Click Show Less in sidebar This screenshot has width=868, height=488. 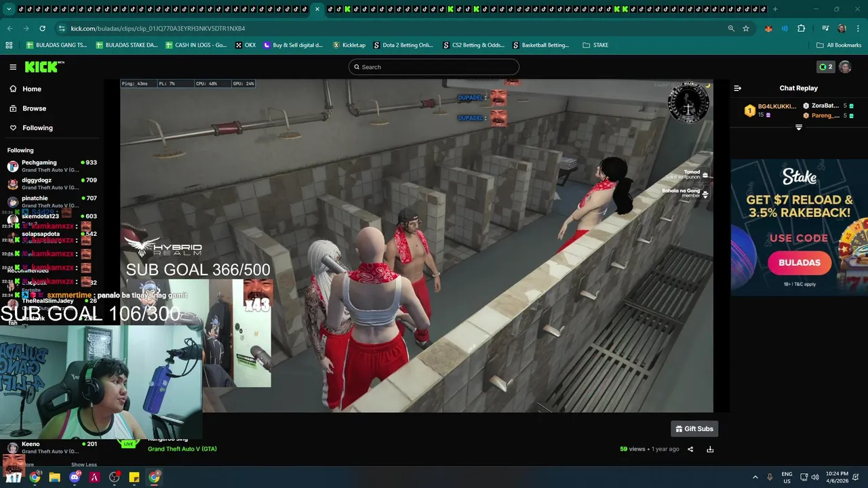84,465
